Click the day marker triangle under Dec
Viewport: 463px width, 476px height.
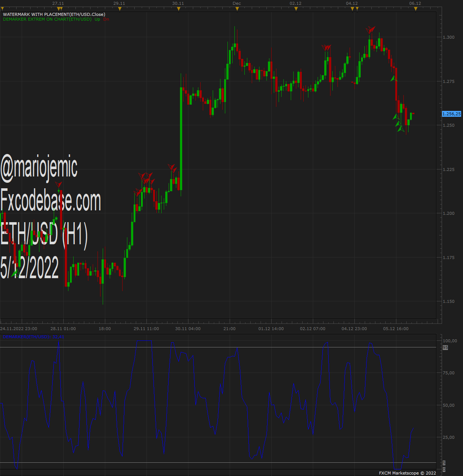click(237, 9)
